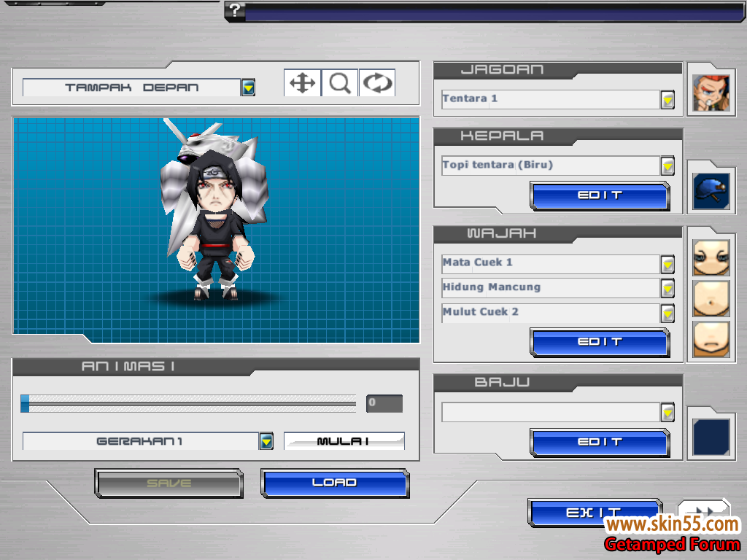Open the Tentara 1 Jagoan dropdown arrow
This screenshot has height=560, width=747.
(x=667, y=99)
